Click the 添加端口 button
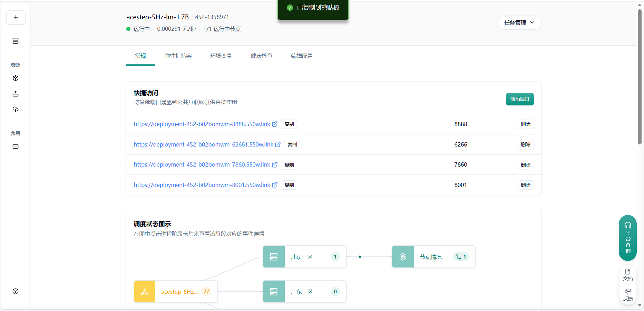Screen dimensions: 644x311 [x=520, y=99]
